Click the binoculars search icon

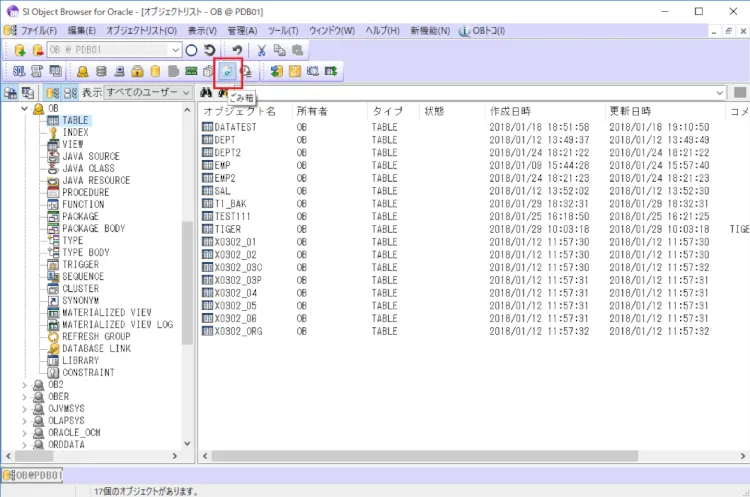pyautogui.click(x=206, y=92)
